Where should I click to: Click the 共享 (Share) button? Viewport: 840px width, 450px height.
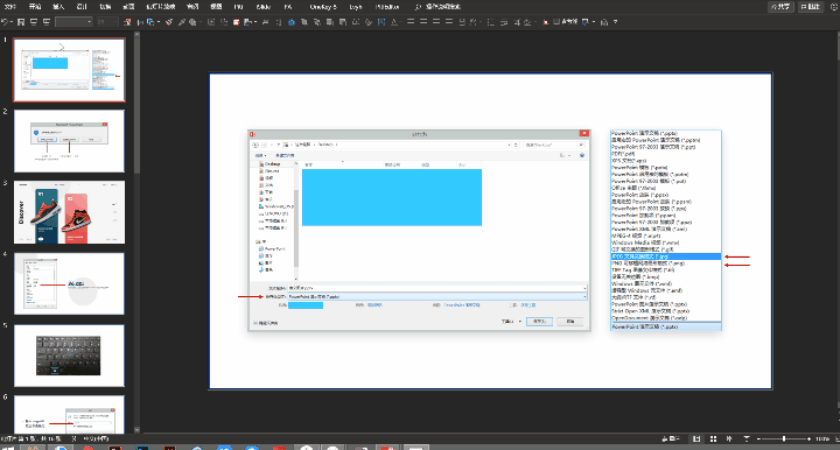pyautogui.click(x=781, y=6)
